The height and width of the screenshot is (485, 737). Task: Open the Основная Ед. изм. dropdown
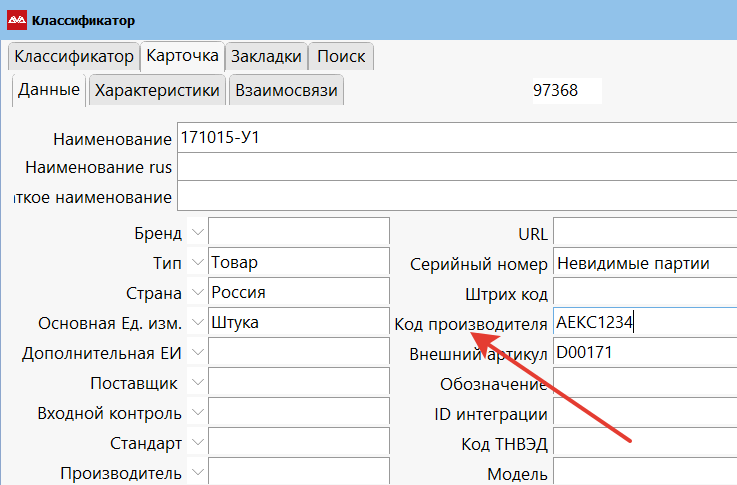tap(197, 323)
